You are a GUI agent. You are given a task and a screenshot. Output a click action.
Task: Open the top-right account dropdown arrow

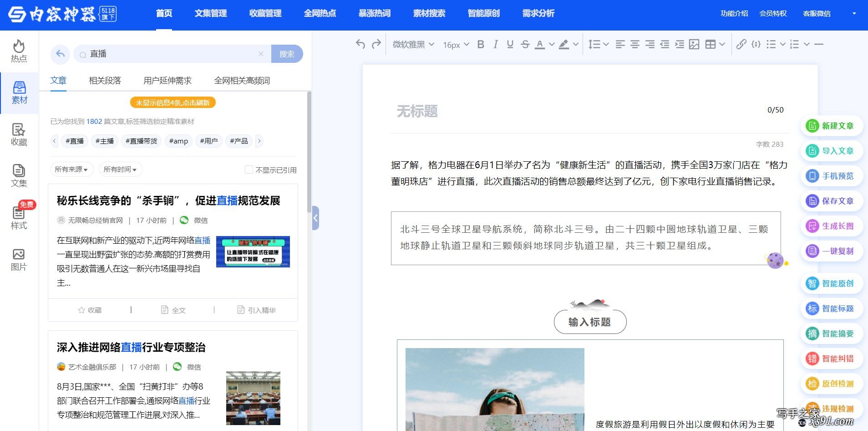854,13
